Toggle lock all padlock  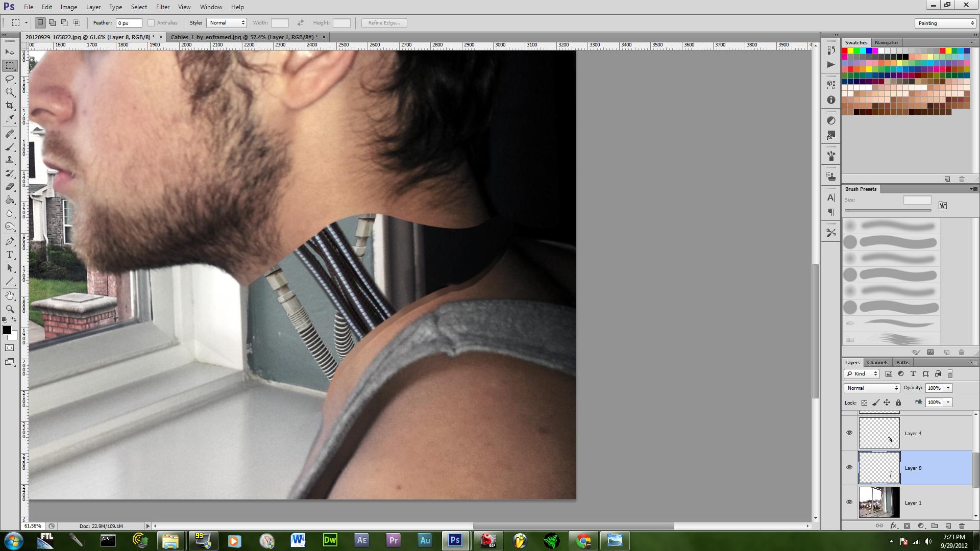click(898, 403)
